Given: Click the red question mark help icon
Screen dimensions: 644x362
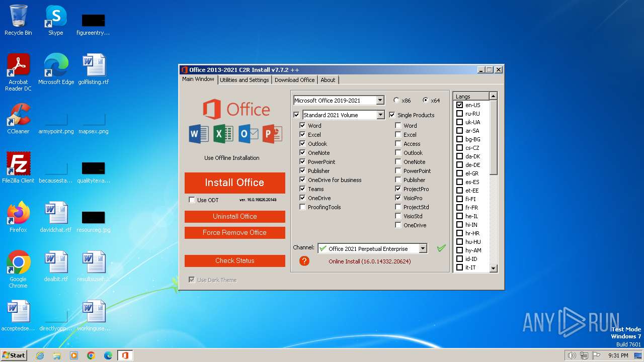Looking at the screenshot, I should click(304, 261).
